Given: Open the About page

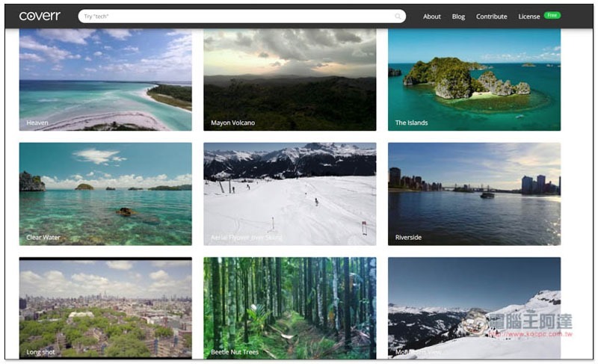Looking at the screenshot, I should [x=432, y=16].
